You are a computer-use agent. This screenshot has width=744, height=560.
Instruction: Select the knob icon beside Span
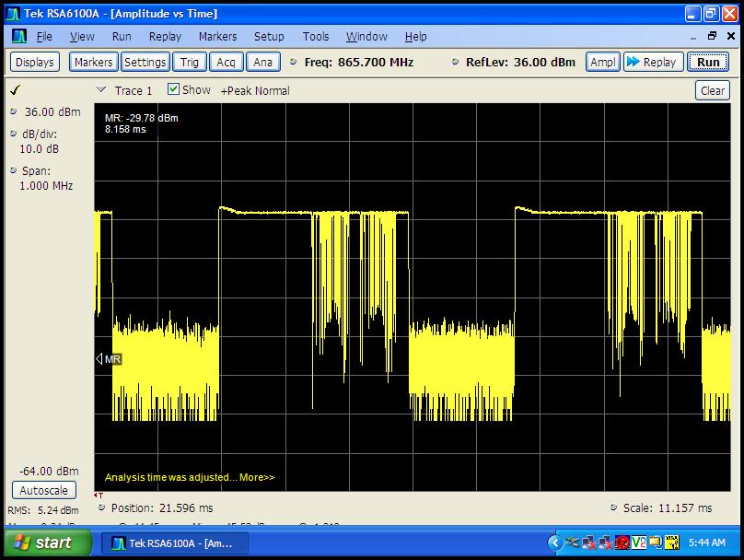click(13, 171)
